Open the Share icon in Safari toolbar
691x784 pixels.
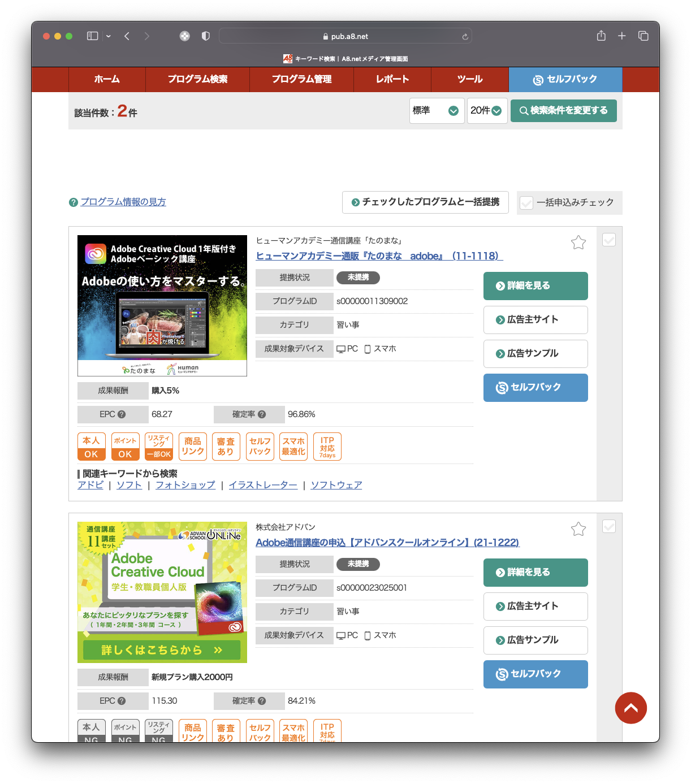[x=601, y=36]
